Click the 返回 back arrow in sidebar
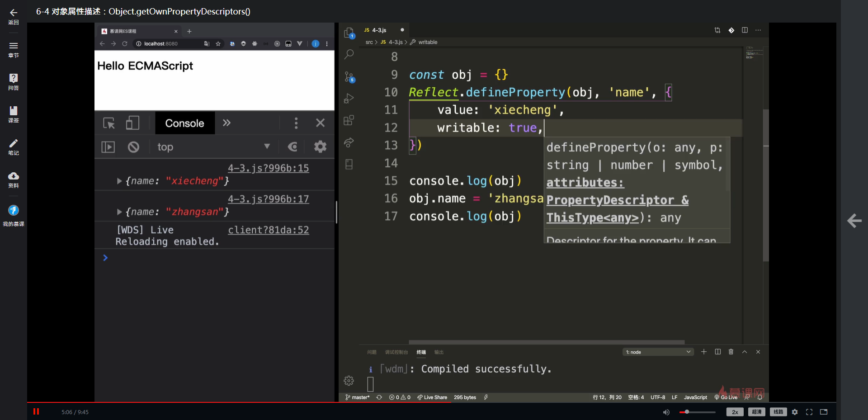 click(14, 16)
